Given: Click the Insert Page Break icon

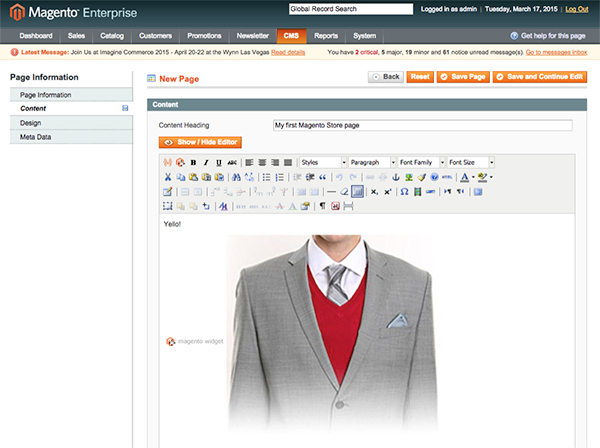Looking at the screenshot, I should click(x=348, y=206).
